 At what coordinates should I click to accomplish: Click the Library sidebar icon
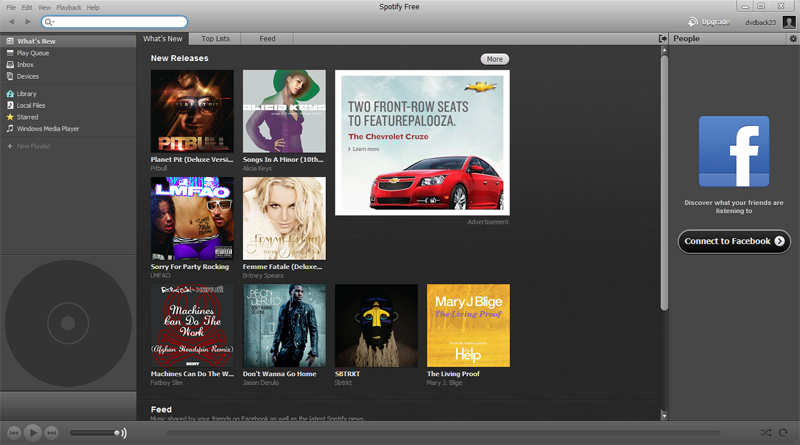tap(10, 93)
